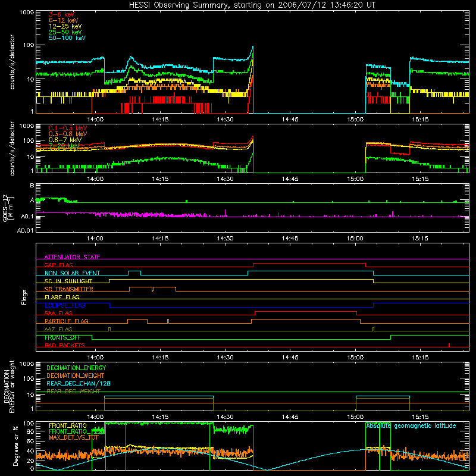Select the 'GAP_FLAG' label
Viewport: 476px width, 476px height.
coord(58,265)
